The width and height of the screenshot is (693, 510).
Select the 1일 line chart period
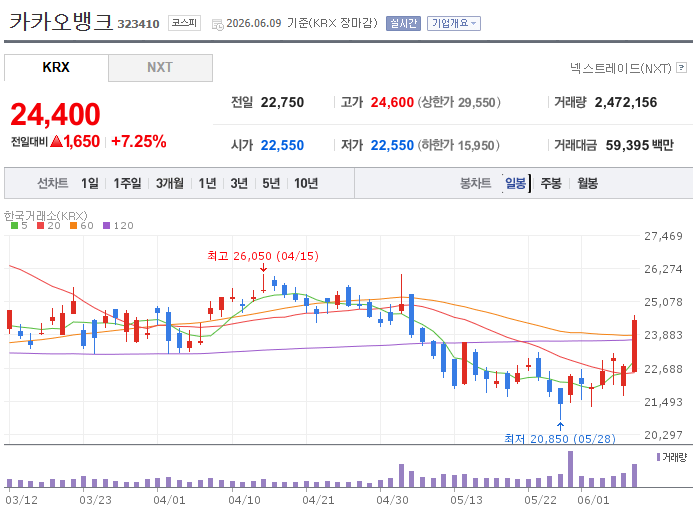[x=90, y=183]
